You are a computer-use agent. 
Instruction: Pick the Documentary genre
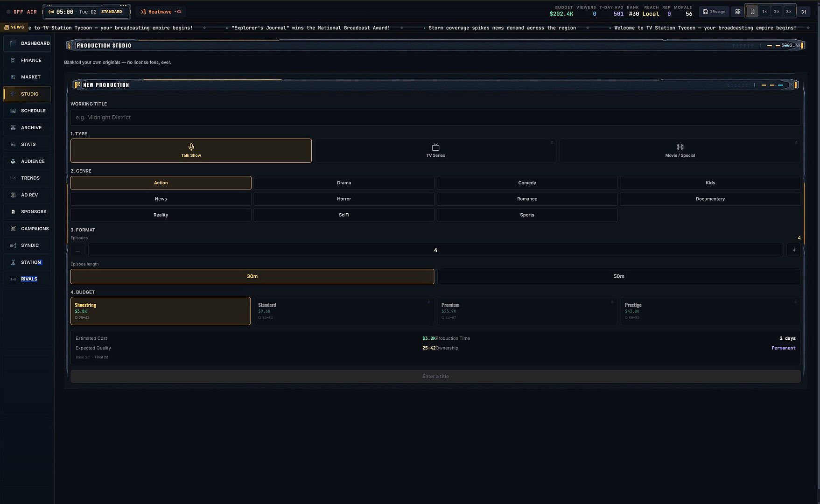710,199
